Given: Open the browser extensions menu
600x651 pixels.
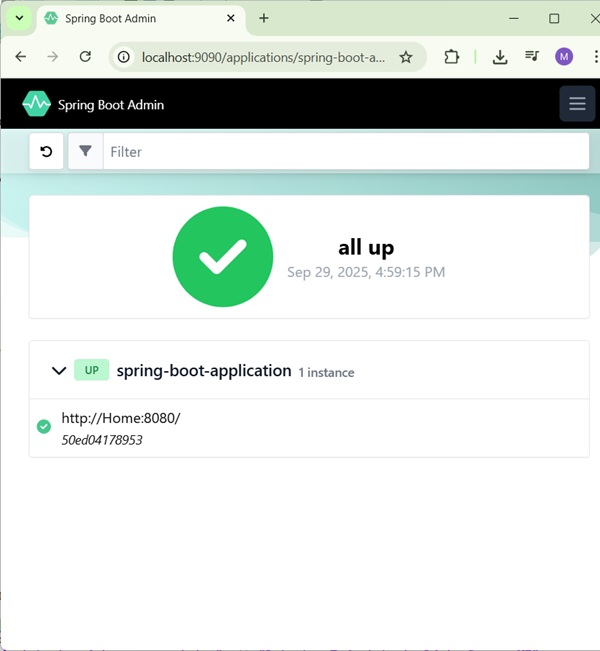Looking at the screenshot, I should [x=451, y=57].
